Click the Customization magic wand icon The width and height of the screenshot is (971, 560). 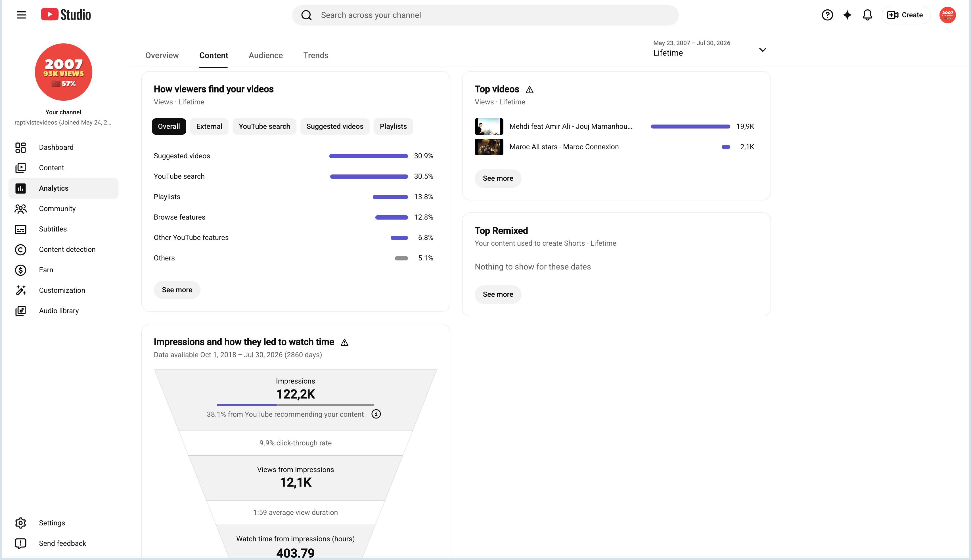pos(20,290)
